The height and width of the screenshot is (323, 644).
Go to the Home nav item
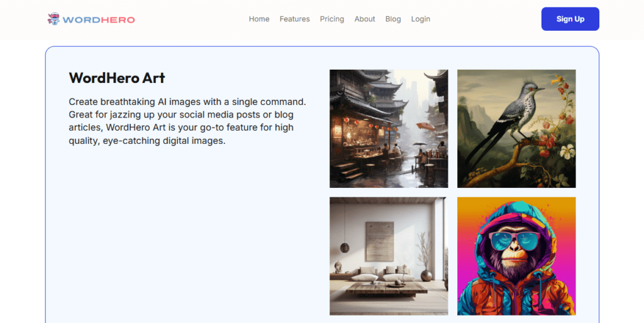click(x=259, y=19)
